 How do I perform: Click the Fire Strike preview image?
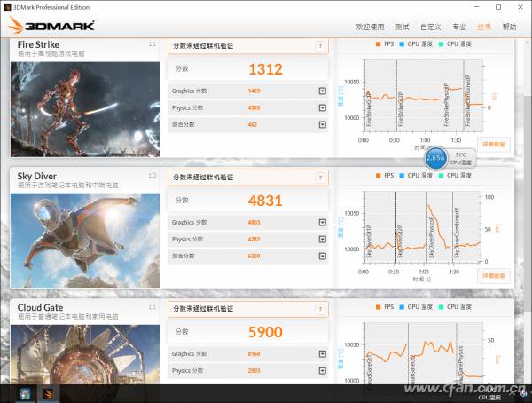click(85, 109)
